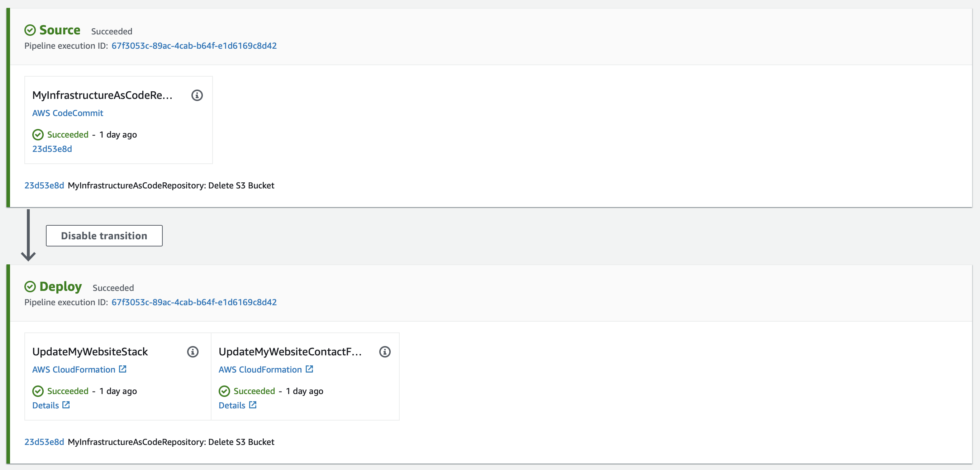Open Deploy stage pipeline execution ID link
Image resolution: width=980 pixels, height=470 pixels.
click(194, 302)
